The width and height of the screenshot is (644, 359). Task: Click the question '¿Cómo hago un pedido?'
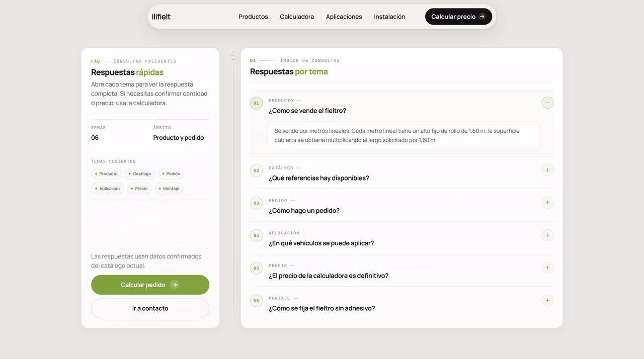coord(304,211)
